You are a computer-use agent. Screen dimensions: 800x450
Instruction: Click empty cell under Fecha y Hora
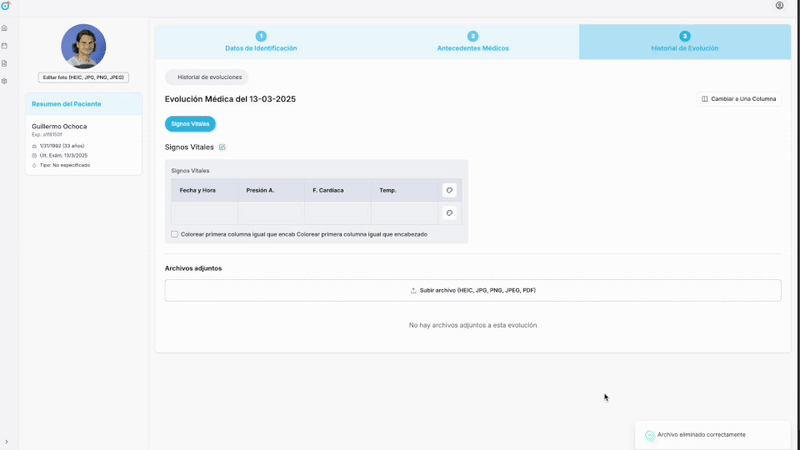pos(205,213)
